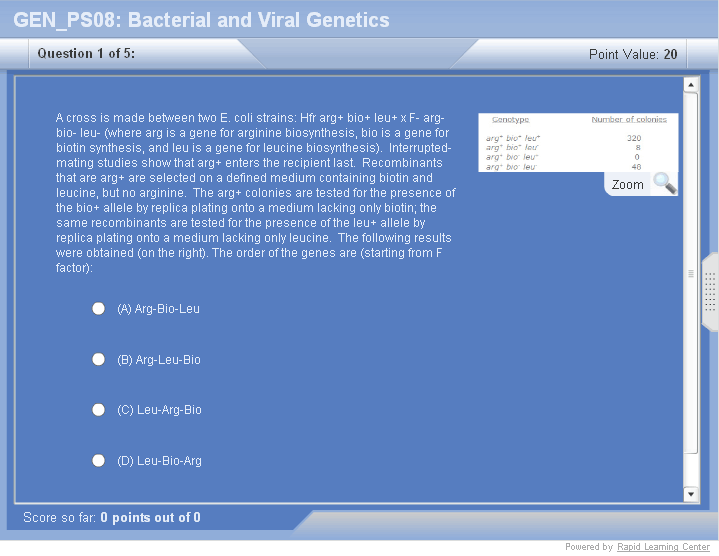Viewport: 719px width, 556px height.
Task: Click the 'Point Value: 20' label
Action: coord(633,54)
